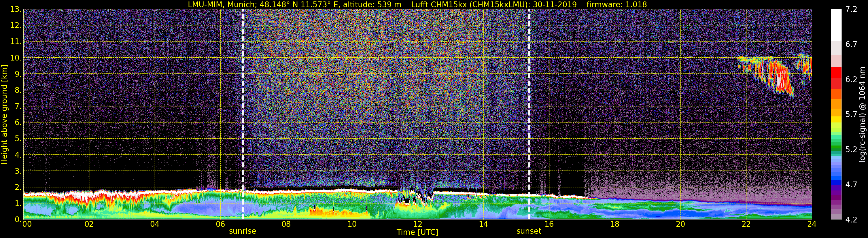Click the 'sunrise' label below the time axis

click(243, 231)
